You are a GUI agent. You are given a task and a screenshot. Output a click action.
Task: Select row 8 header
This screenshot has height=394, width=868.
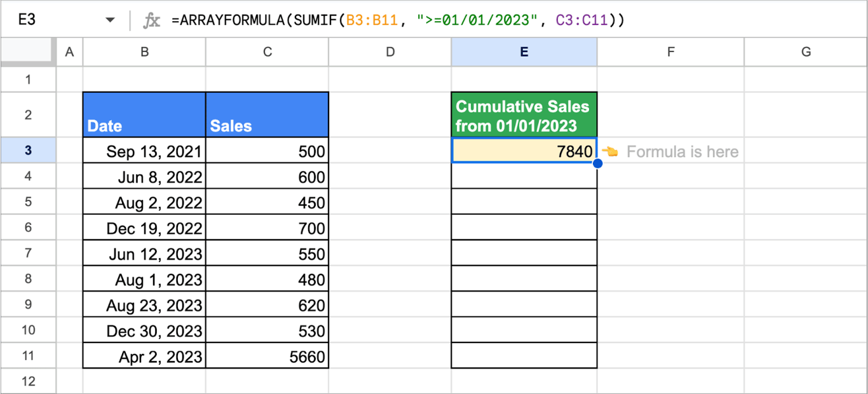pyautogui.click(x=28, y=278)
